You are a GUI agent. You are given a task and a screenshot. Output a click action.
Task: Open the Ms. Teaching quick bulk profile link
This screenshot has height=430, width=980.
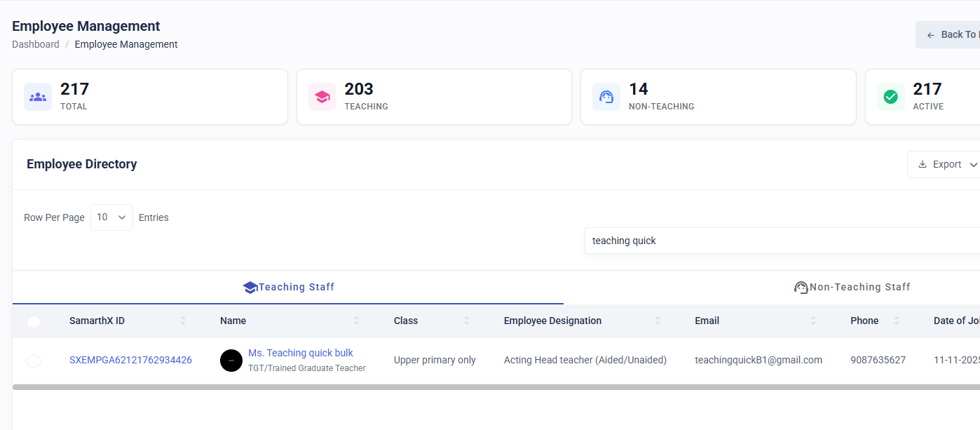pyautogui.click(x=301, y=353)
